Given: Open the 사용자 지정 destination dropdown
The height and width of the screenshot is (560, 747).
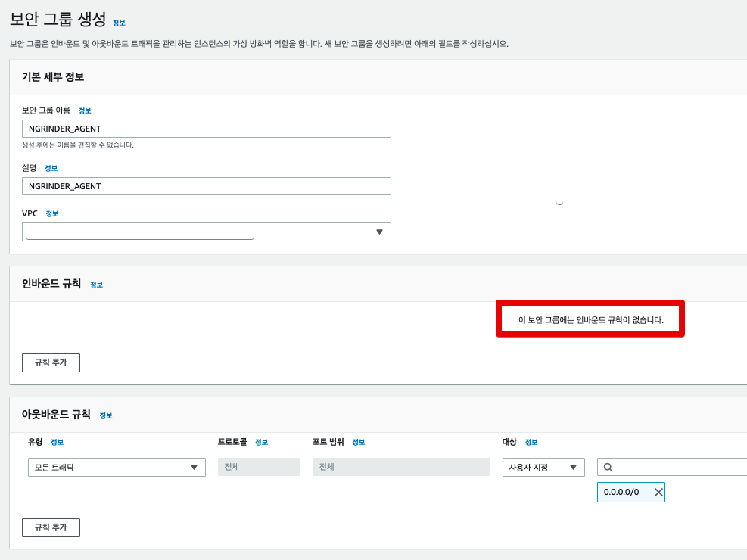Looking at the screenshot, I should [543, 467].
